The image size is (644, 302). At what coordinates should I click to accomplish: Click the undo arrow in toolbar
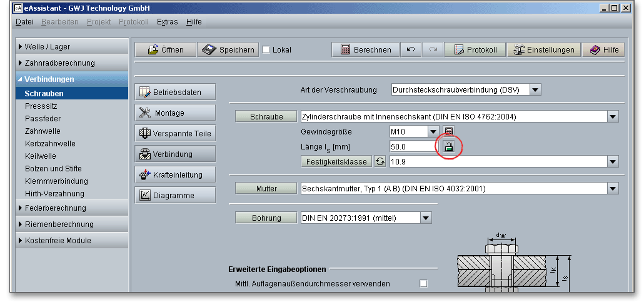(x=410, y=50)
